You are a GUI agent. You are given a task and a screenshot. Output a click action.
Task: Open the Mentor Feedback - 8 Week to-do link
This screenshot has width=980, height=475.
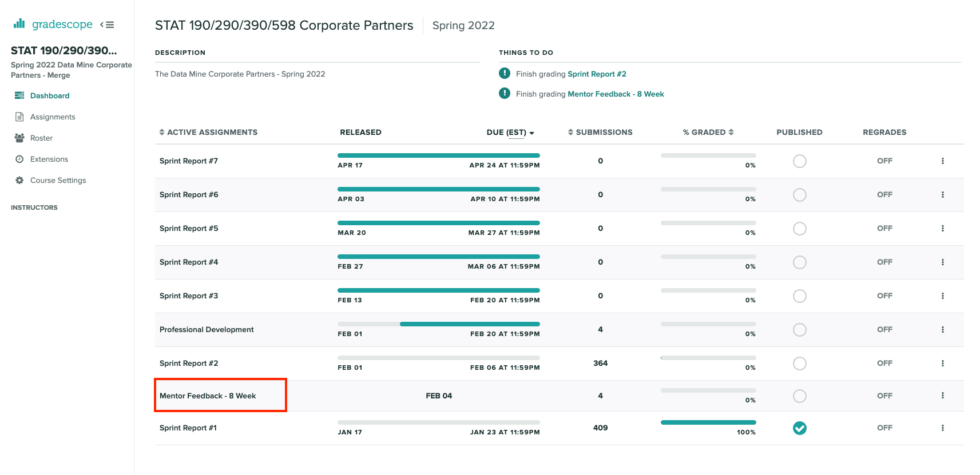(615, 94)
